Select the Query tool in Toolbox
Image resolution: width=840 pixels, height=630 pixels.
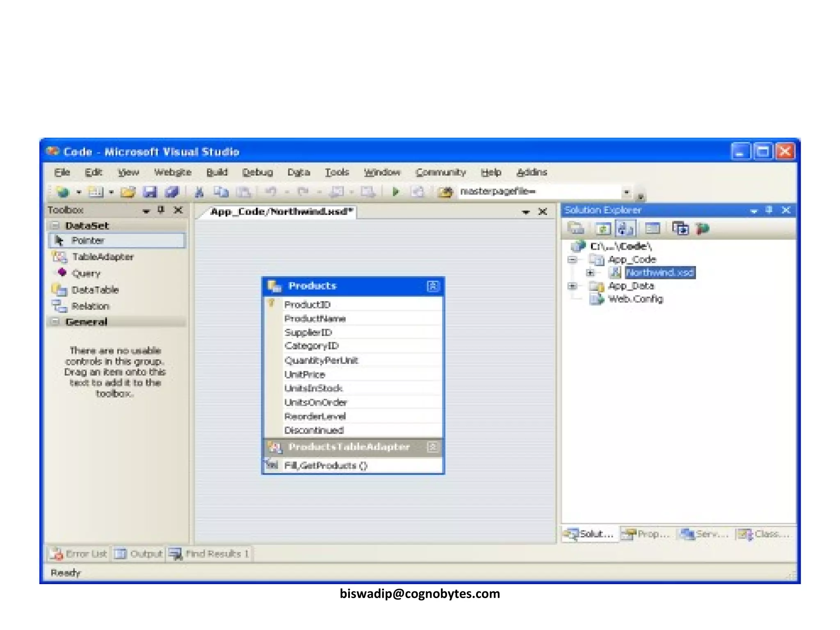click(86, 273)
